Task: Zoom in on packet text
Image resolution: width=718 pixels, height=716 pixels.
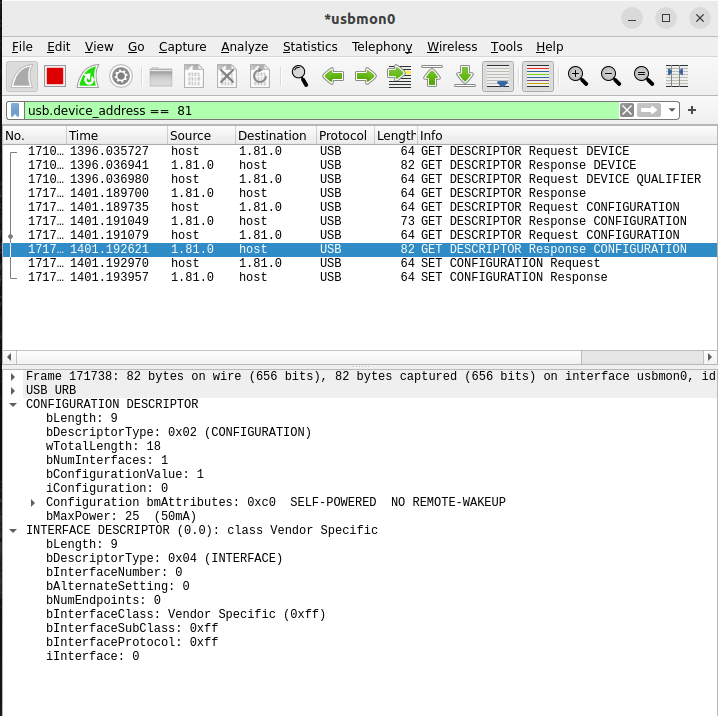Action: [x=577, y=76]
